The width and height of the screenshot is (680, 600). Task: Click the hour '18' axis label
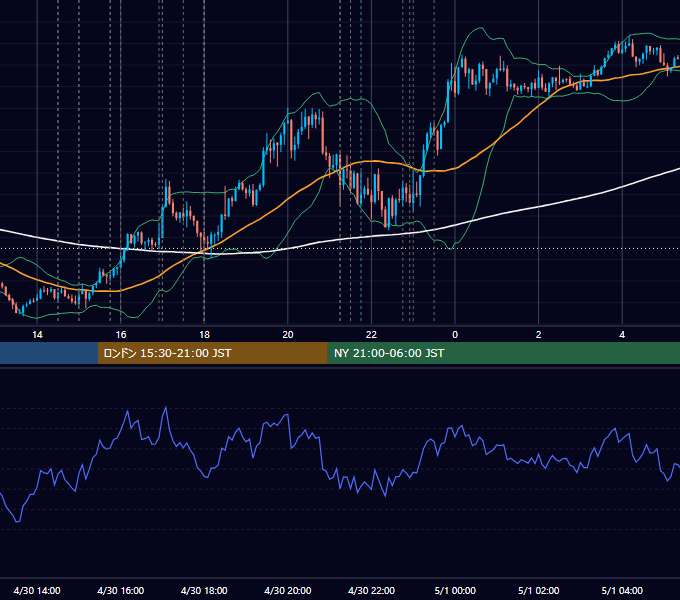[x=204, y=334]
